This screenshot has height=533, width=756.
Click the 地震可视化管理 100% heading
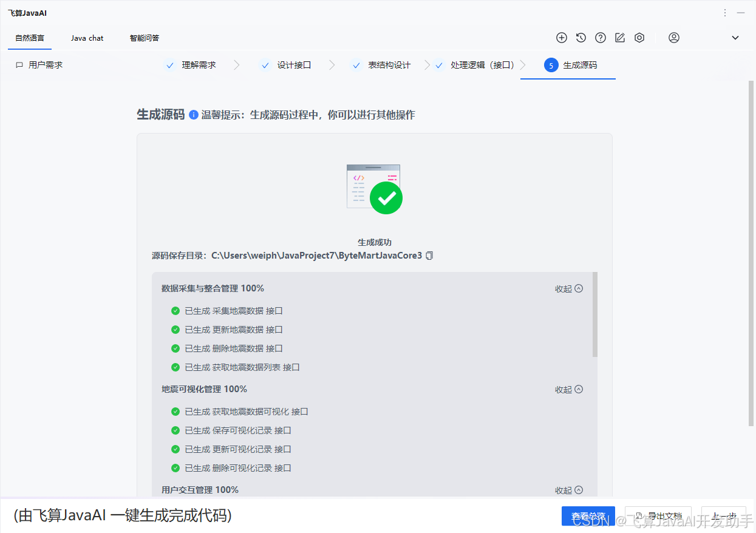click(204, 389)
